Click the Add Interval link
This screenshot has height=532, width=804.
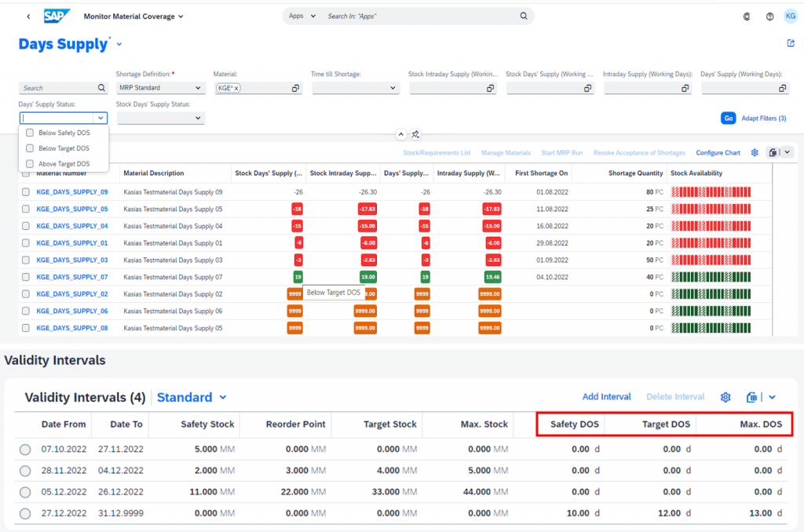[x=606, y=397]
